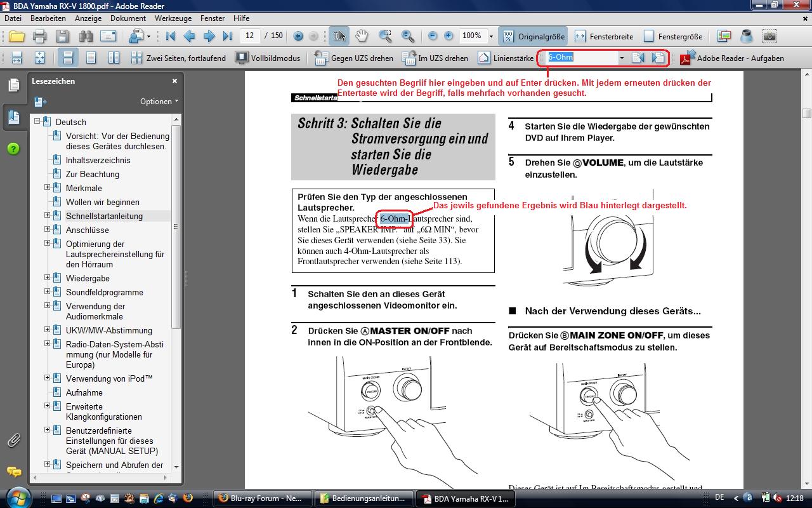Open the Inhaltsverzeichnis bookmark
The width and height of the screenshot is (812, 508).
coord(98,160)
